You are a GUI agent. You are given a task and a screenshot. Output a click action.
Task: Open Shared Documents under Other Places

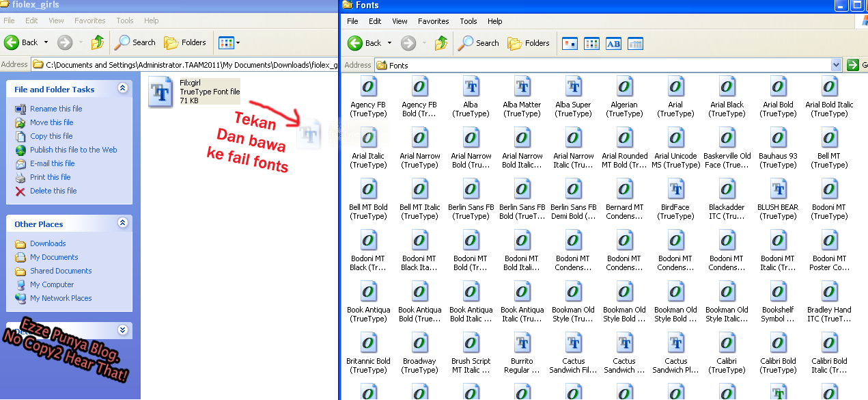click(x=61, y=271)
